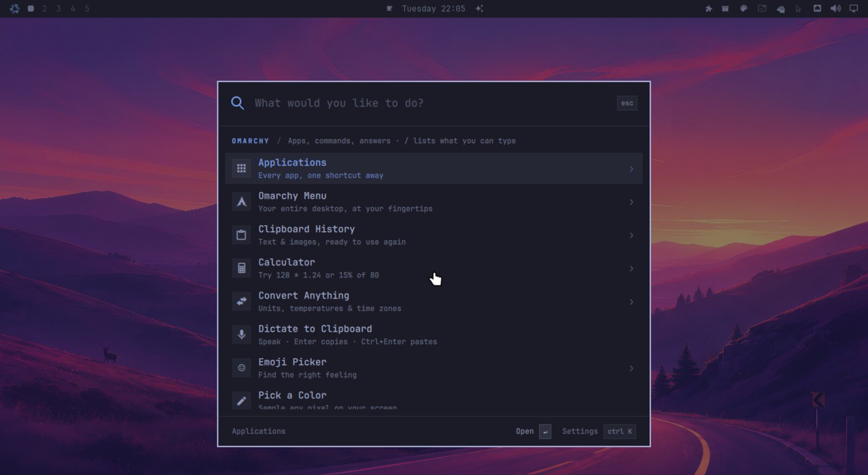The height and width of the screenshot is (475, 868).
Task: Expand the Applications row chevron
Action: pos(631,169)
